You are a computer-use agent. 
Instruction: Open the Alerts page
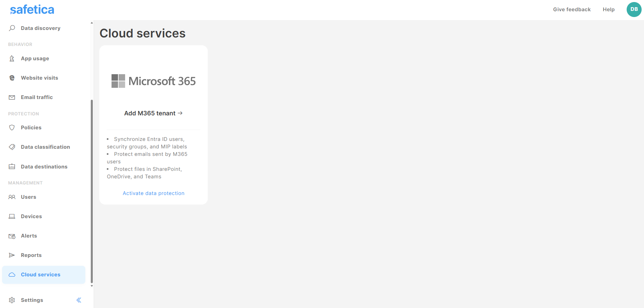[29, 236]
